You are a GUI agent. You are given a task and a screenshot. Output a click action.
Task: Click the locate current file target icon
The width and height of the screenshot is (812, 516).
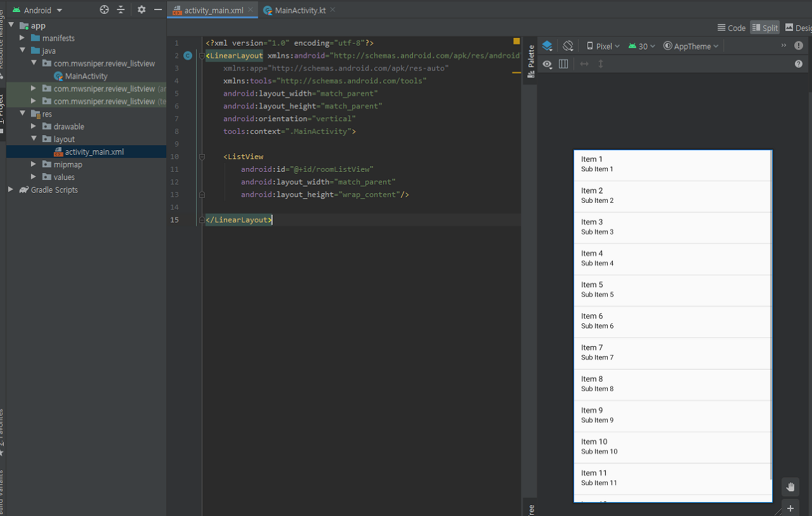tap(105, 10)
